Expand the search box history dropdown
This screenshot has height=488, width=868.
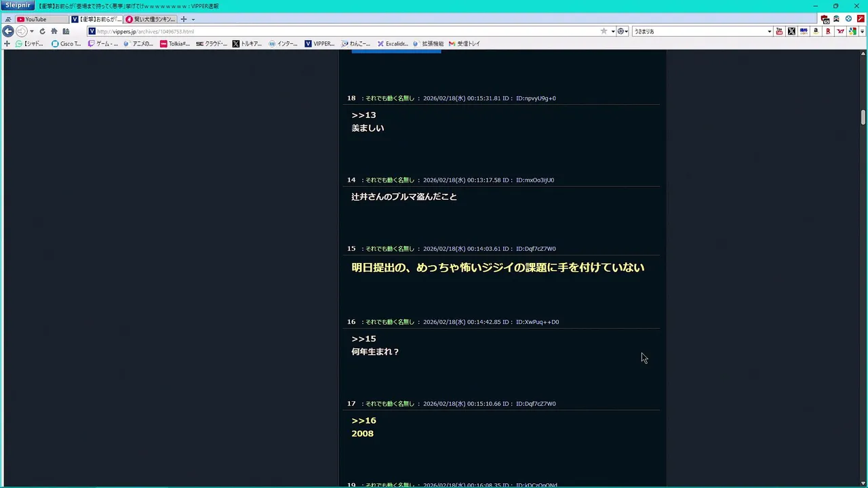[770, 31]
